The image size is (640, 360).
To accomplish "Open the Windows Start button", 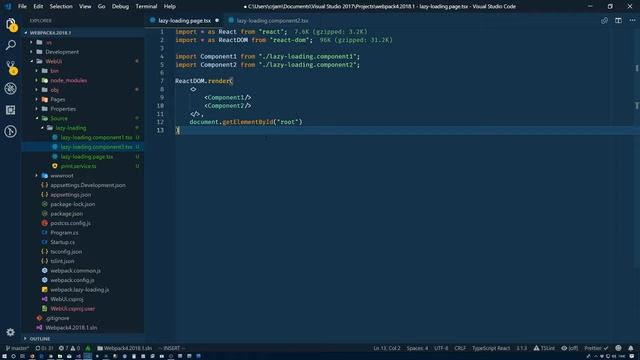I will coord(4,356).
